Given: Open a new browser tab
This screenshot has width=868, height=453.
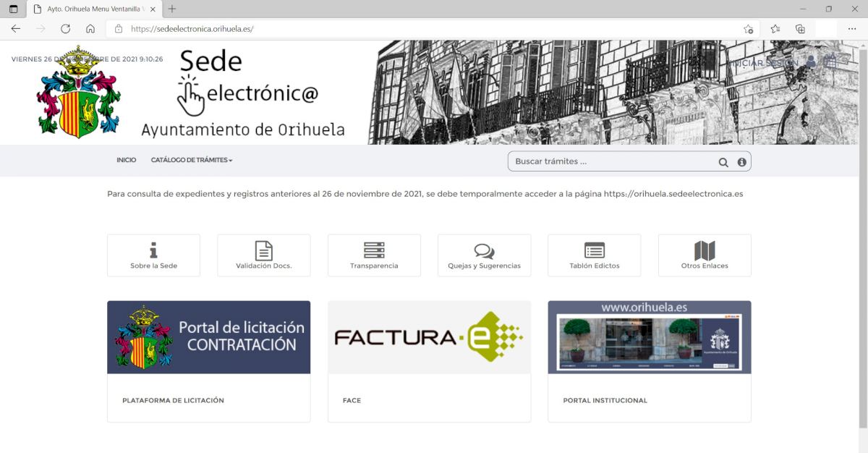Looking at the screenshot, I should pos(171,9).
